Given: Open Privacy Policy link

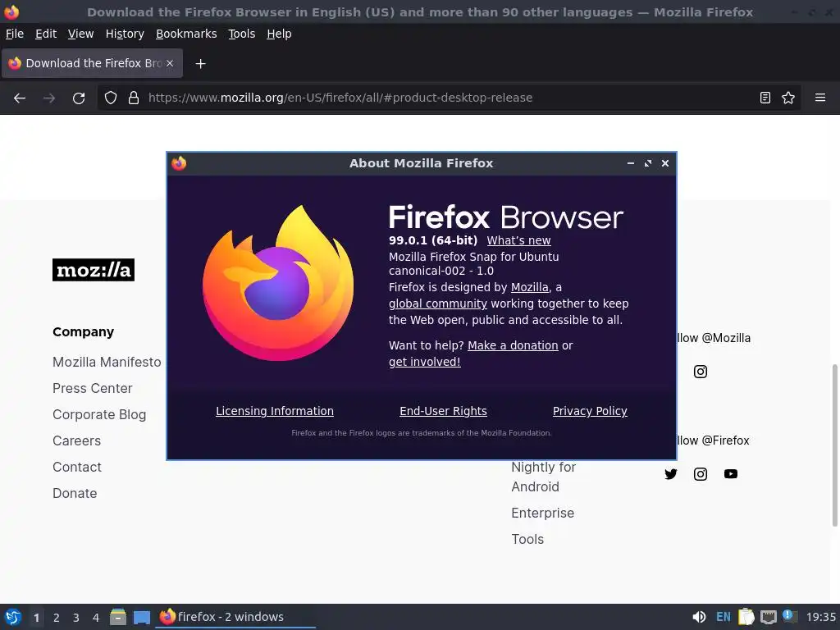Looking at the screenshot, I should coord(590,411).
